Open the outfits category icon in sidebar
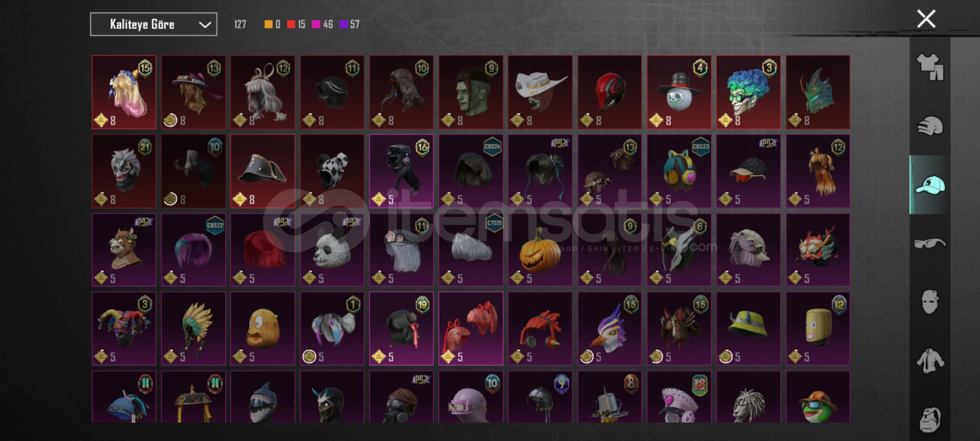The width and height of the screenshot is (980, 441). (x=930, y=67)
